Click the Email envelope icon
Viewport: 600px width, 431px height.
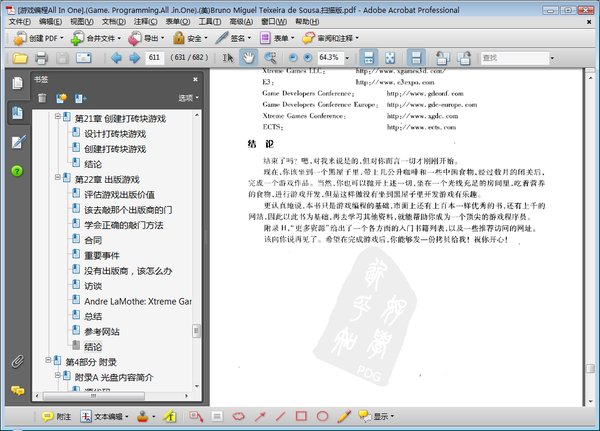(83, 58)
